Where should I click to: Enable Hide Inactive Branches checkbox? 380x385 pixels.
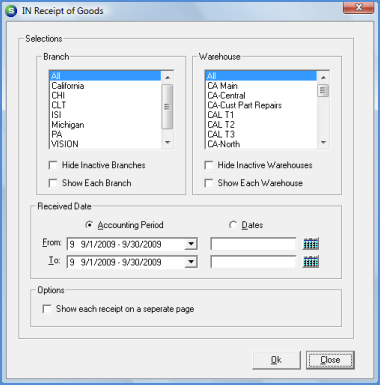[53, 165]
